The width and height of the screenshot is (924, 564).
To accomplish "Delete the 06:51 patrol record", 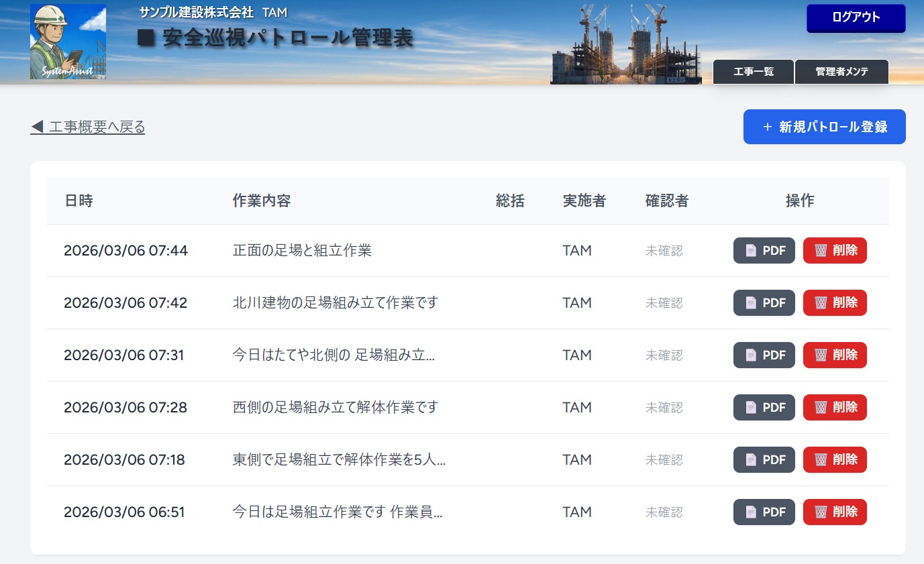I will (834, 512).
